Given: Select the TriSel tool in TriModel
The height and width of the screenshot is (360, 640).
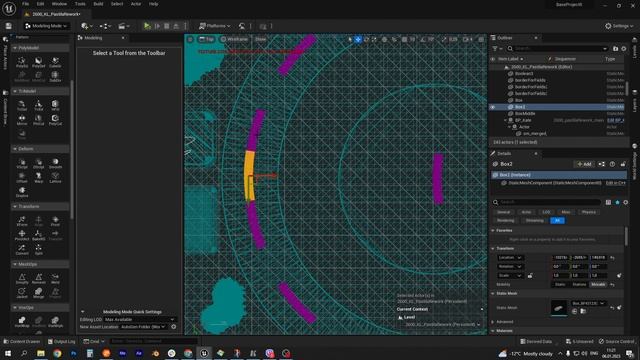Looking at the screenshot, I should [x=22, y=105].
